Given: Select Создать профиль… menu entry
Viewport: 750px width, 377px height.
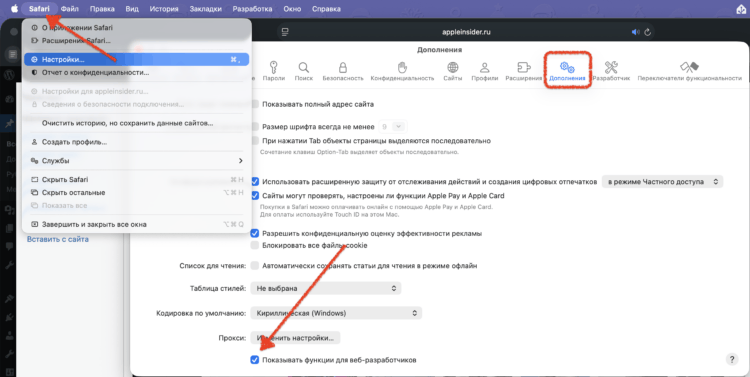Looking at the screenshot, I should 137,142.
